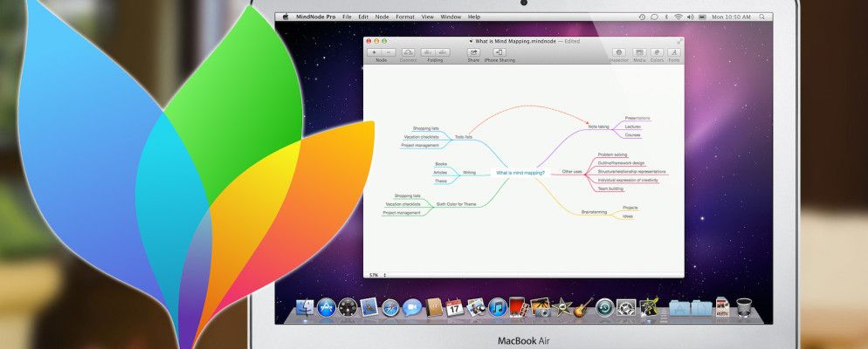
Task: Select the 'Other uses' node
Action: click(572, 172)
